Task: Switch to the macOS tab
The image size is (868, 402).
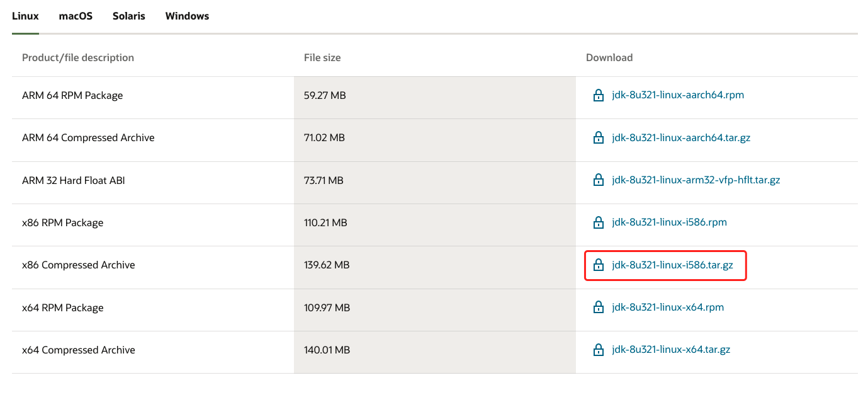Action: tap(76, 16)
